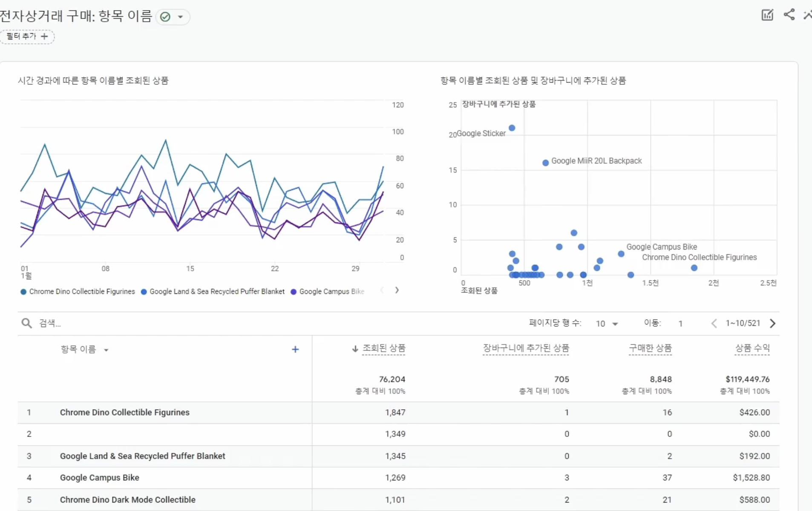Screen dimensions: 812x511
Task: Click the $192.00 revenue cell
Action: (x=754, y=456)
